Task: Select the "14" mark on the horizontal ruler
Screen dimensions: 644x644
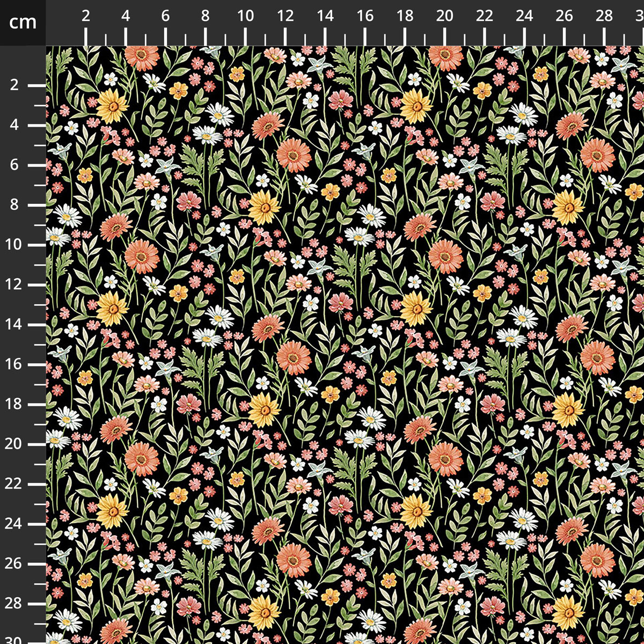Action: pos(325,16)
